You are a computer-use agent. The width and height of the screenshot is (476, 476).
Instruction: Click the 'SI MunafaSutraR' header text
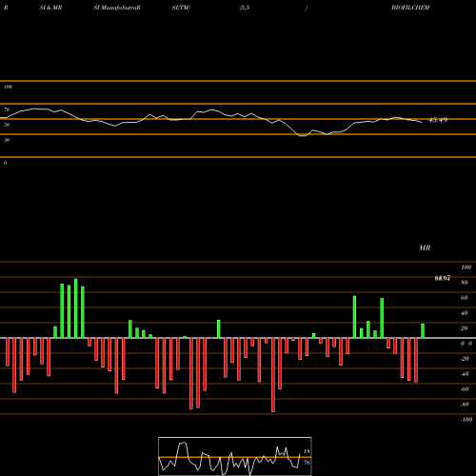tap(117, 8)
